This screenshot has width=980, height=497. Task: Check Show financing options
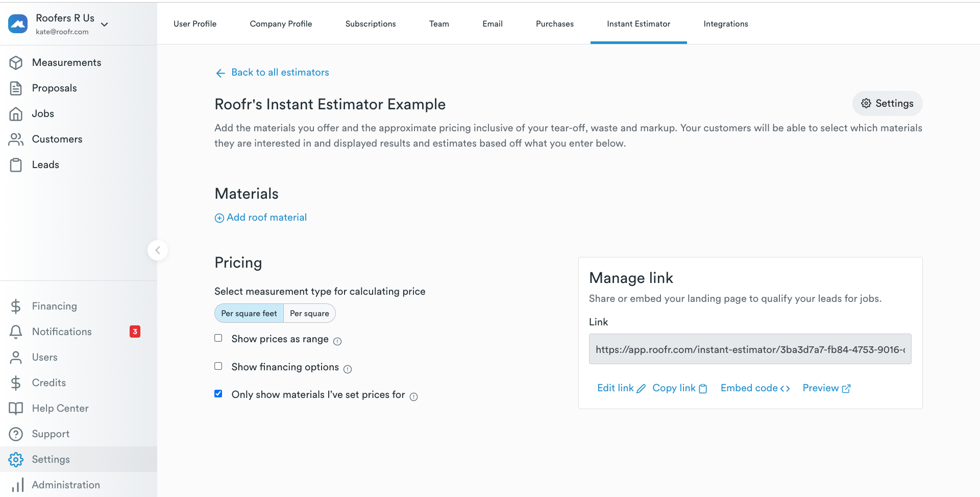click(218, 366)
